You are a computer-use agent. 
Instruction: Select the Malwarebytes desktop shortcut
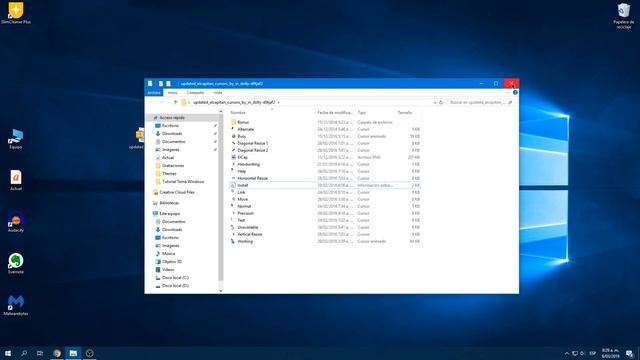pos(16,306)
